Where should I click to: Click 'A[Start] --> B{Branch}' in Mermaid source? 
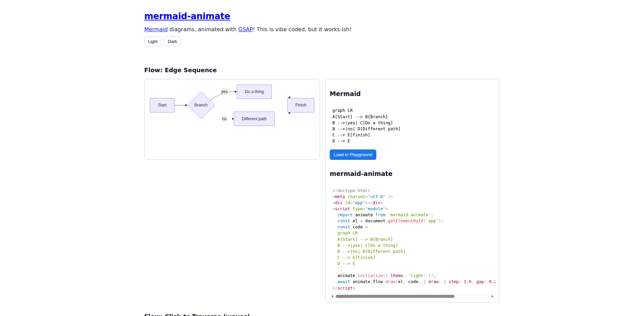[360, 117]
